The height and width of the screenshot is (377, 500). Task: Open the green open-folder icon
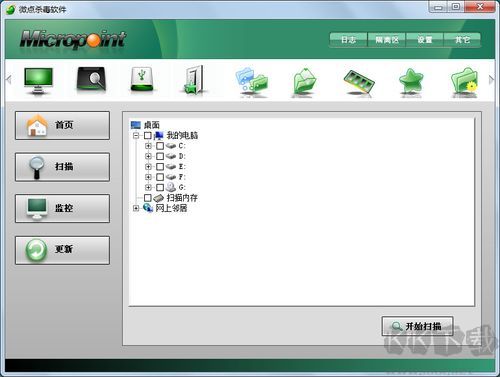tap(304, 82)
